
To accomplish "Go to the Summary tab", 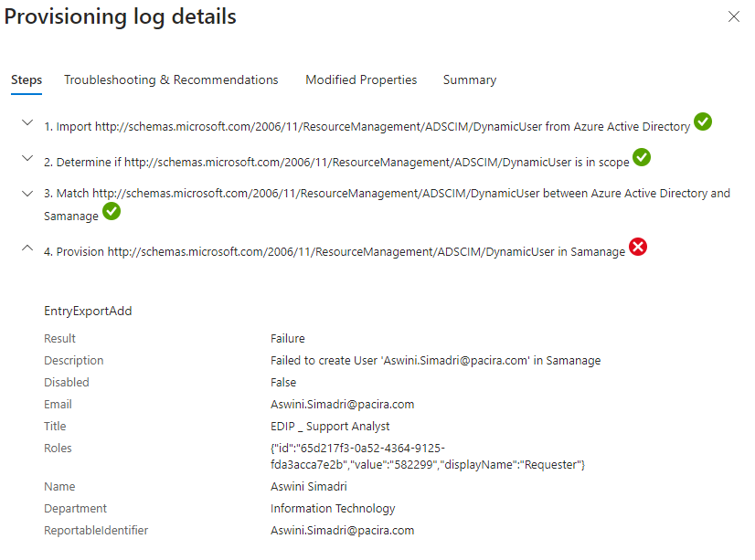I will (470, 80).
